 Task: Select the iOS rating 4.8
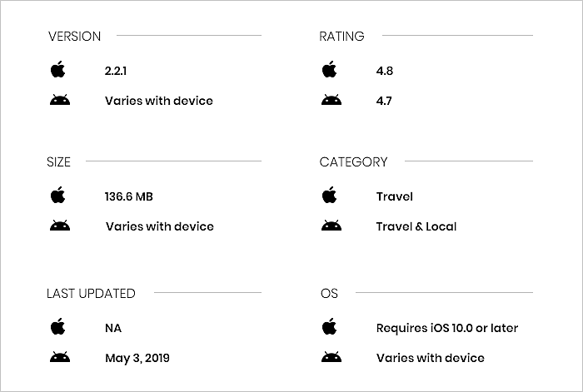click(x=385, y=71)
